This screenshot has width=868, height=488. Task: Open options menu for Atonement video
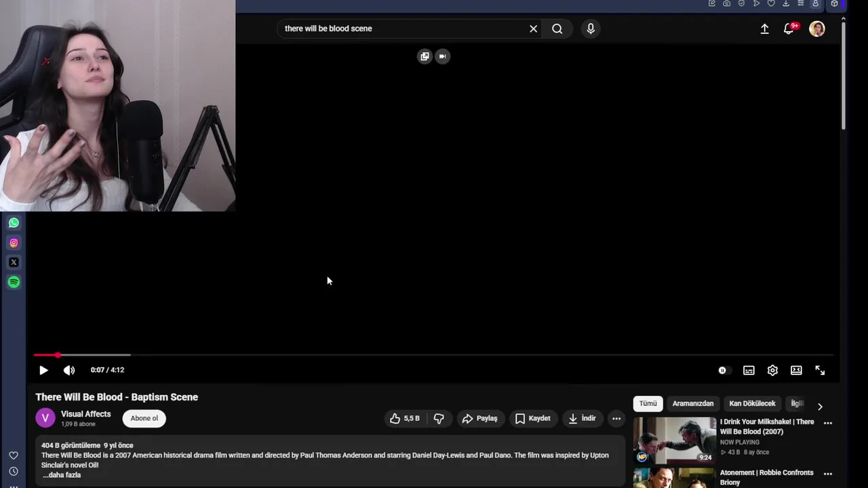coord(828,474)
